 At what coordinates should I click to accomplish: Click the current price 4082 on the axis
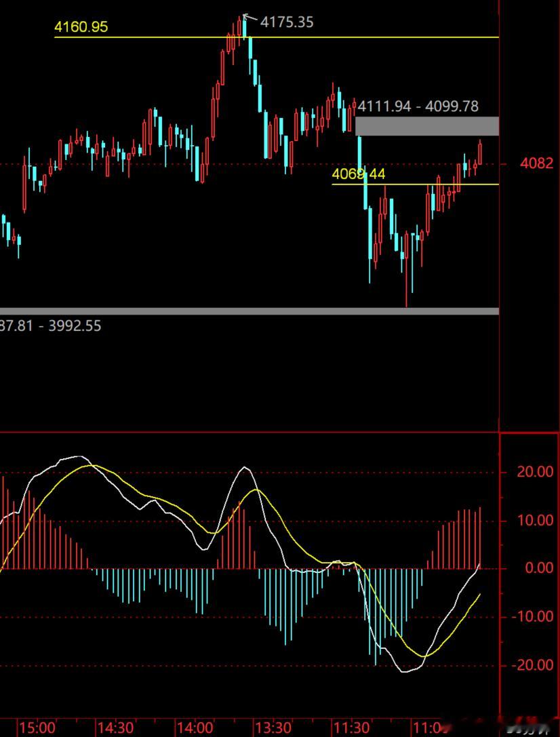pyautogui.click(x=536, y=163)
